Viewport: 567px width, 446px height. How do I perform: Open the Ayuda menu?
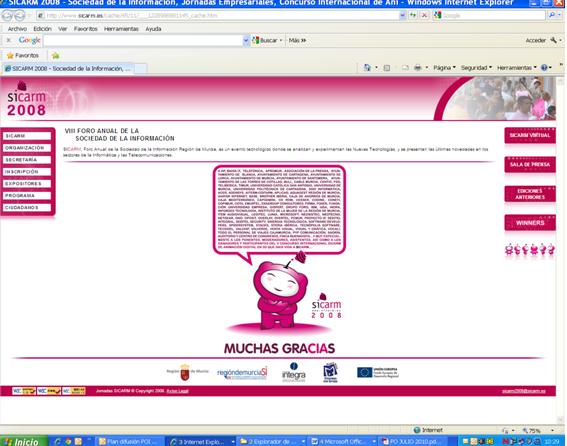click(153, 29)
